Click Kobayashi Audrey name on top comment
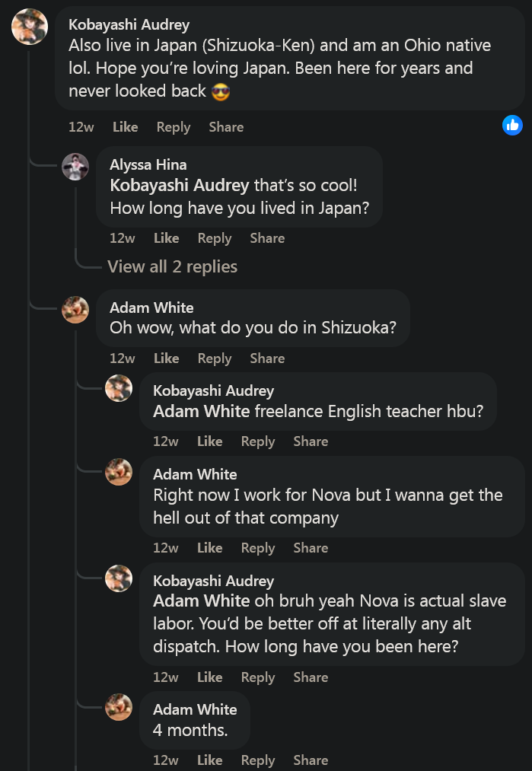 (129, 24)
